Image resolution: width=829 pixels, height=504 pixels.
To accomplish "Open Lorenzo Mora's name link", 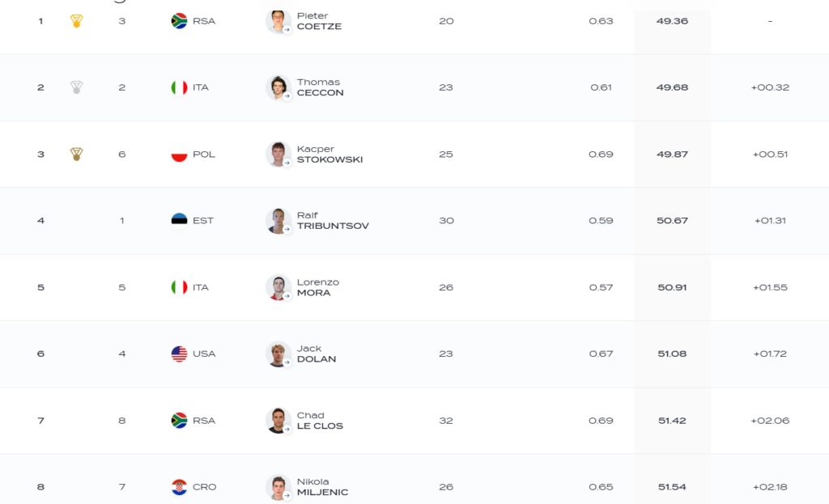I will coord(317,287).
